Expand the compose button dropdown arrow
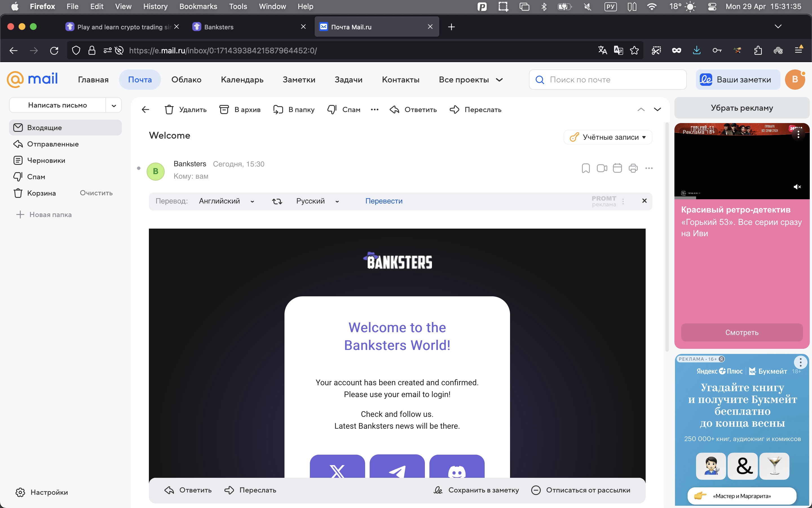 point(114,106)
